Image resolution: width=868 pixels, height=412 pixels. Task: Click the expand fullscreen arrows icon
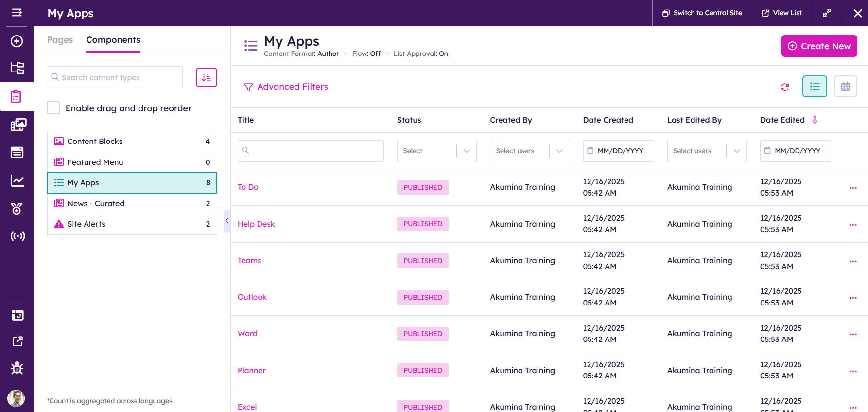[x=826, y=13]
